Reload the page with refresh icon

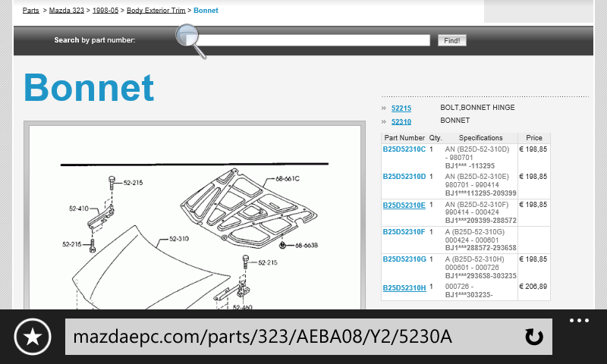pyautogui.click(x=534, y=337)
